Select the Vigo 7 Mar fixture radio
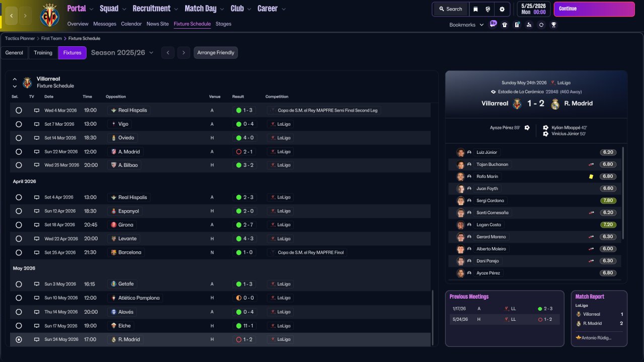The height and width of the screenshot is (362, 644). point(19,124)
